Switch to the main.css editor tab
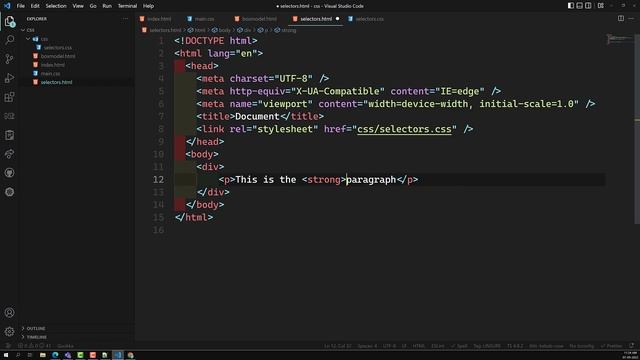The height and width of the screenshot is (360, 640). click(x=201, y=19)
